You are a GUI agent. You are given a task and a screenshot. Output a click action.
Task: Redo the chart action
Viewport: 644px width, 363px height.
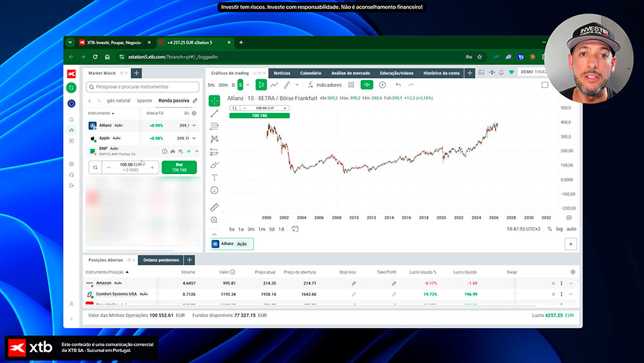(x=411, y=84)
